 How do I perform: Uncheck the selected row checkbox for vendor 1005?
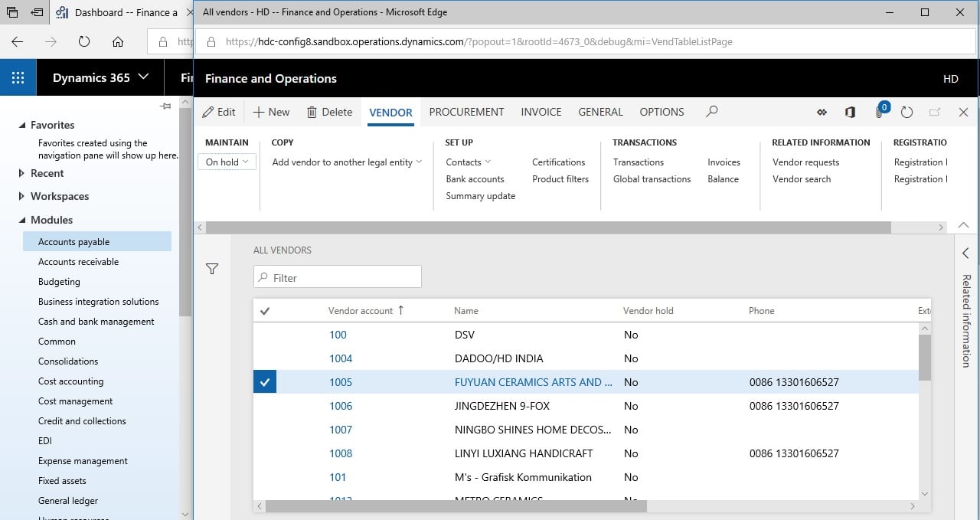265,382
